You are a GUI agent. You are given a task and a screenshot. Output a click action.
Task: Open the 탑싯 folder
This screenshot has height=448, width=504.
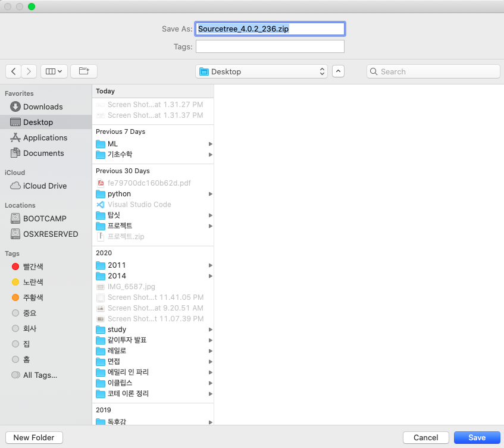point(154,215)
